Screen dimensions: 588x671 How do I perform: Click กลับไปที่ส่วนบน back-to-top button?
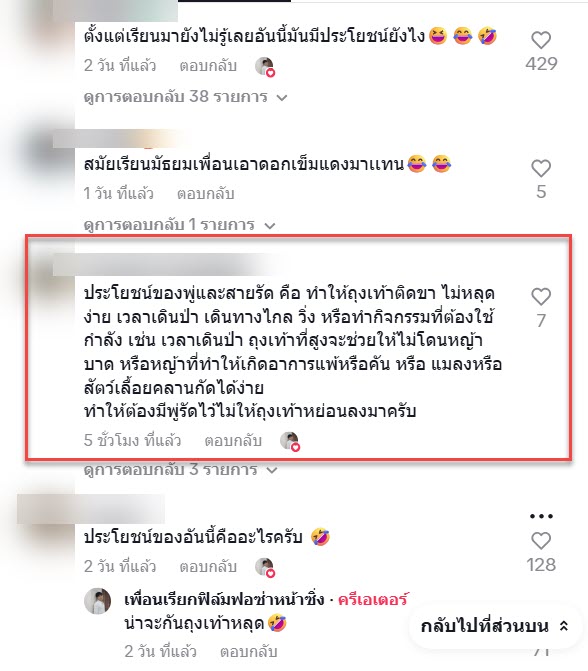click(495, 626)
